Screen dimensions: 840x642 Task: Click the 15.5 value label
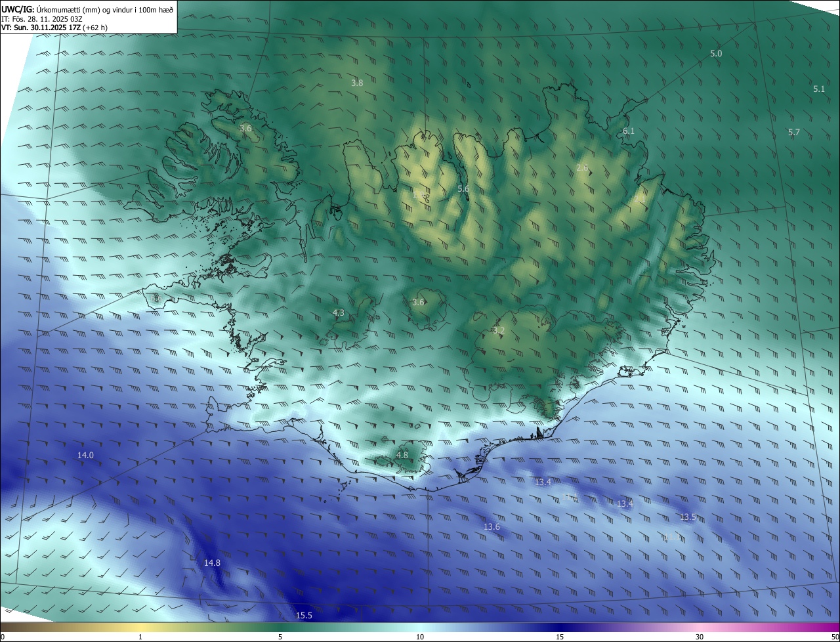click(304, 615)
